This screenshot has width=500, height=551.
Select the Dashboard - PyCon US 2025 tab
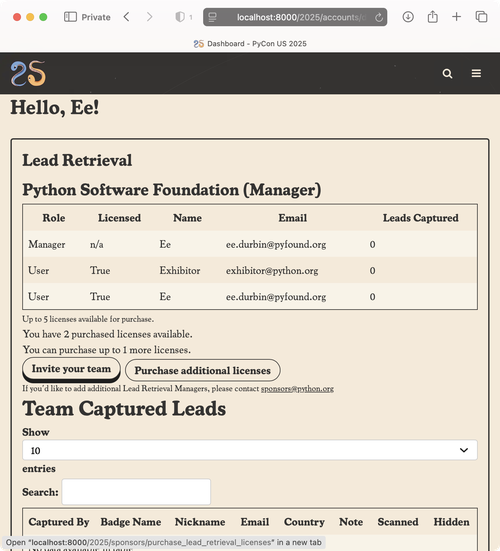coord(250,44)
